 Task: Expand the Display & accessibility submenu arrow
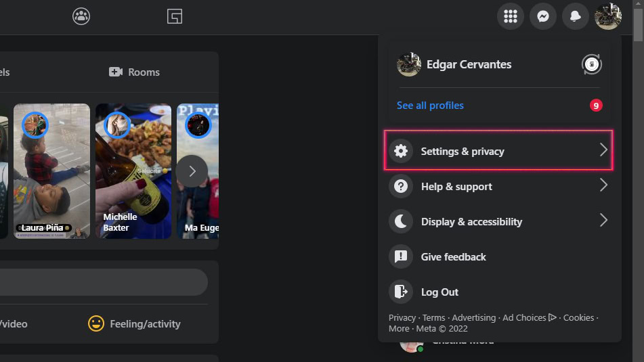[603, 221]
